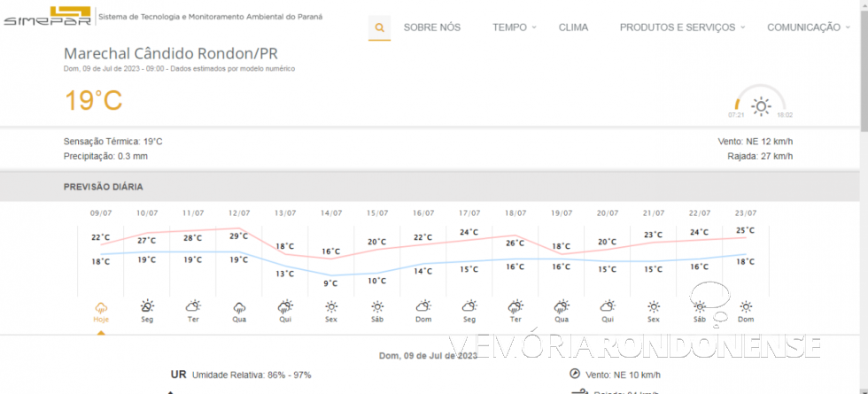Select Monday 10/07 sunny forecast icon

coord(147,307)
